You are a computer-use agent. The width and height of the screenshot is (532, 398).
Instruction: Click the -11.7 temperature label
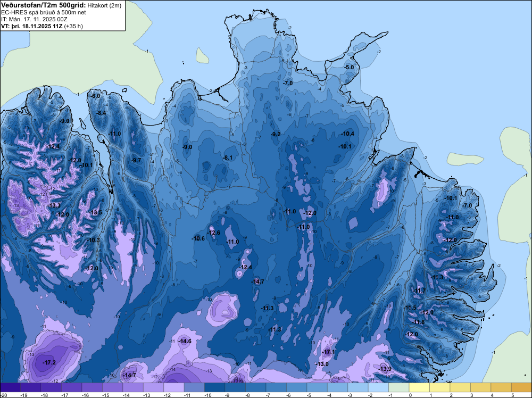point(420,291)
